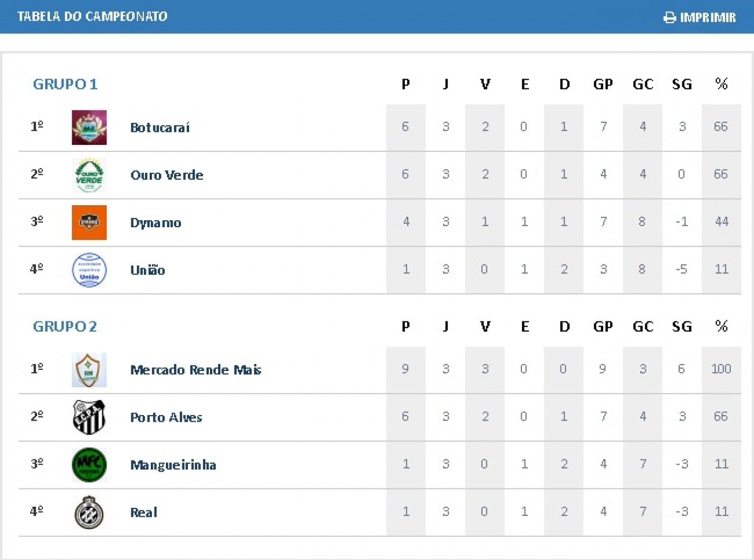
Task: Click the União circular team crest
Action: click(89, 270)
